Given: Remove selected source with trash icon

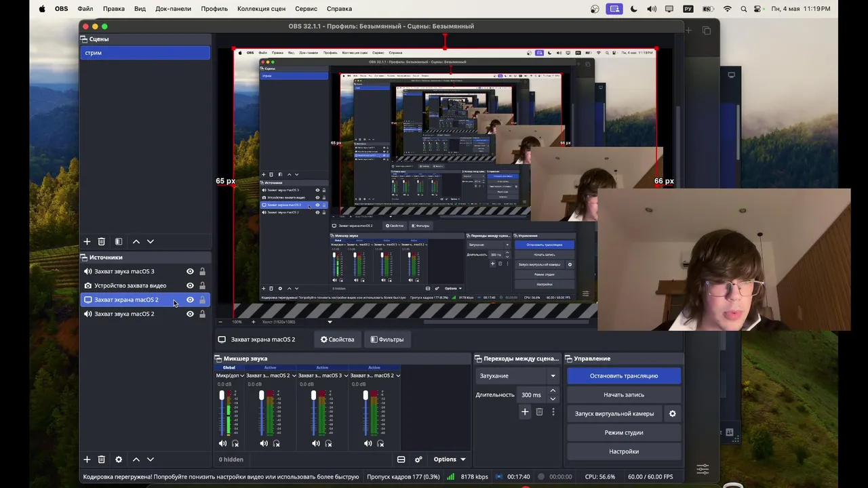Looking at the screenshot, I should coord(102,460).
